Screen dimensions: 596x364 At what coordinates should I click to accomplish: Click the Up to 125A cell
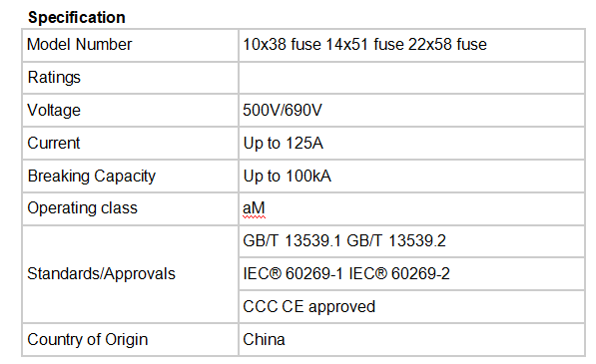tap(411, 144)
